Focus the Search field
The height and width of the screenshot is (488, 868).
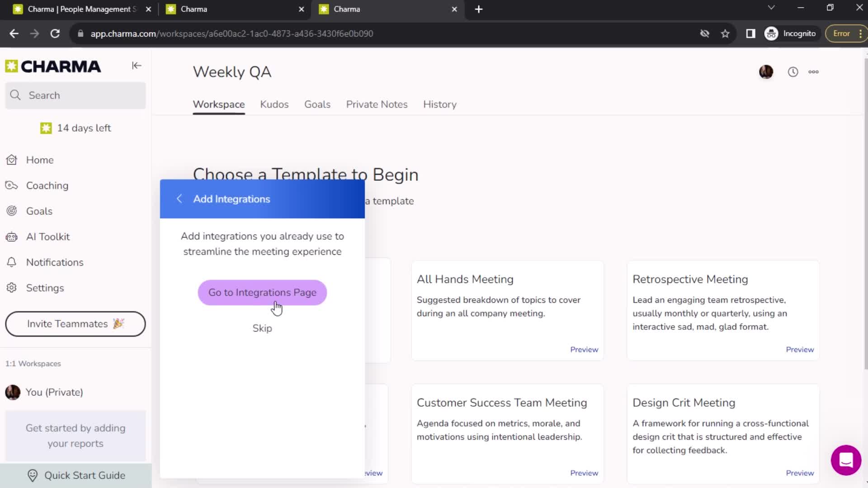75,95
